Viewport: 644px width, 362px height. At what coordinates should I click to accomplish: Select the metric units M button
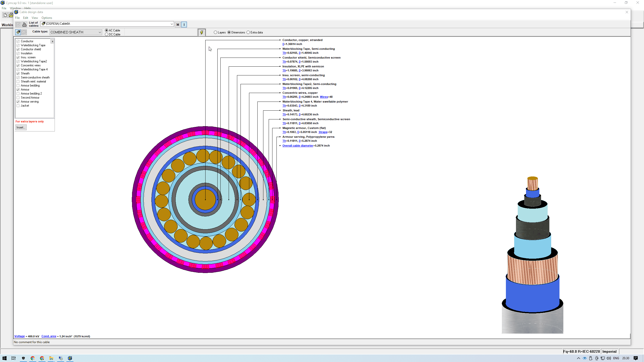click(x=178, y=24)
